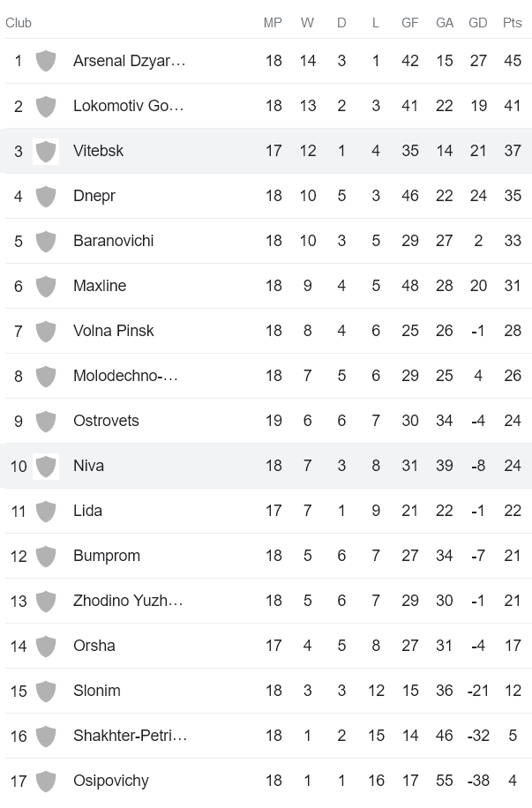Open the Baranovichi team link
Image resolution: width=532 pixels, height=808 pixels.
(113, 241)
